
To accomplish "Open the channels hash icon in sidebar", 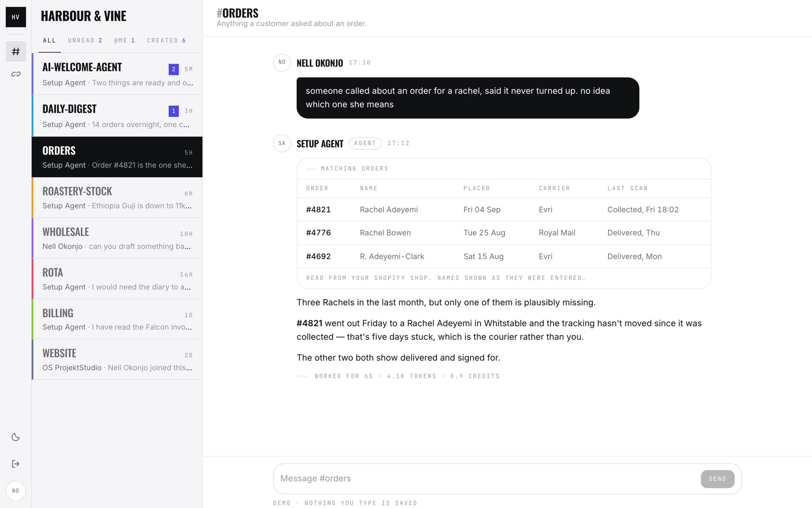I will click(x=16, y=51).
